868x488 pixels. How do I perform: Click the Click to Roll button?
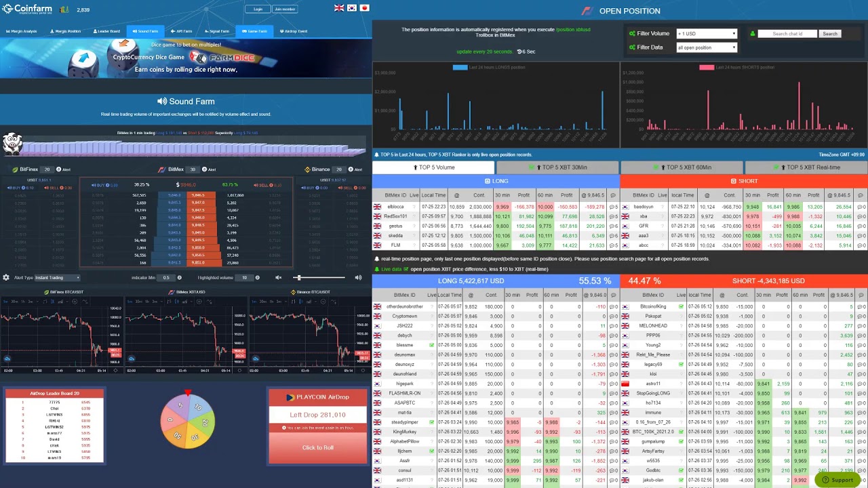point(318,447)
